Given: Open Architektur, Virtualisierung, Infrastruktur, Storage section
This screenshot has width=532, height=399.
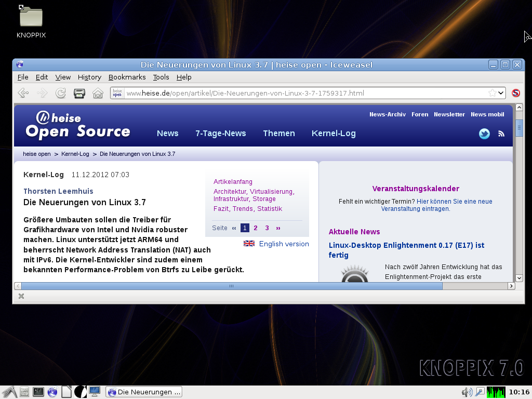Looking at the screenshot, I should pos(254,195).
